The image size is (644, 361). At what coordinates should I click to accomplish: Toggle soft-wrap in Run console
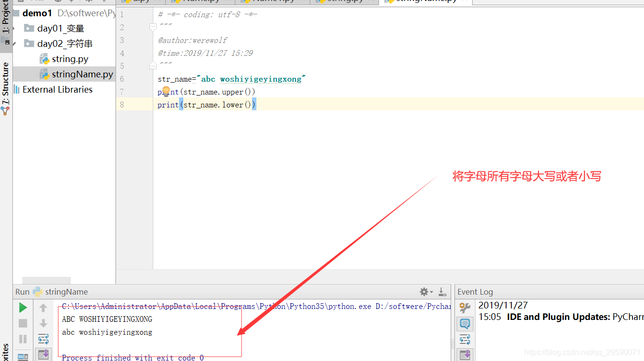(x=43, y=339)
